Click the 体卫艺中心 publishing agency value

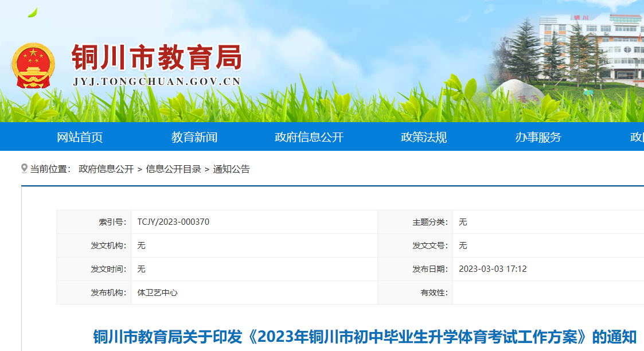coord(158,292)
